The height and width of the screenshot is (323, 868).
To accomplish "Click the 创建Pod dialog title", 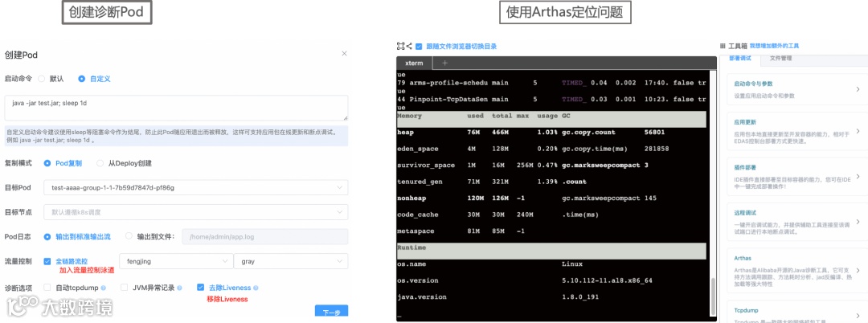I will [21, 55].
